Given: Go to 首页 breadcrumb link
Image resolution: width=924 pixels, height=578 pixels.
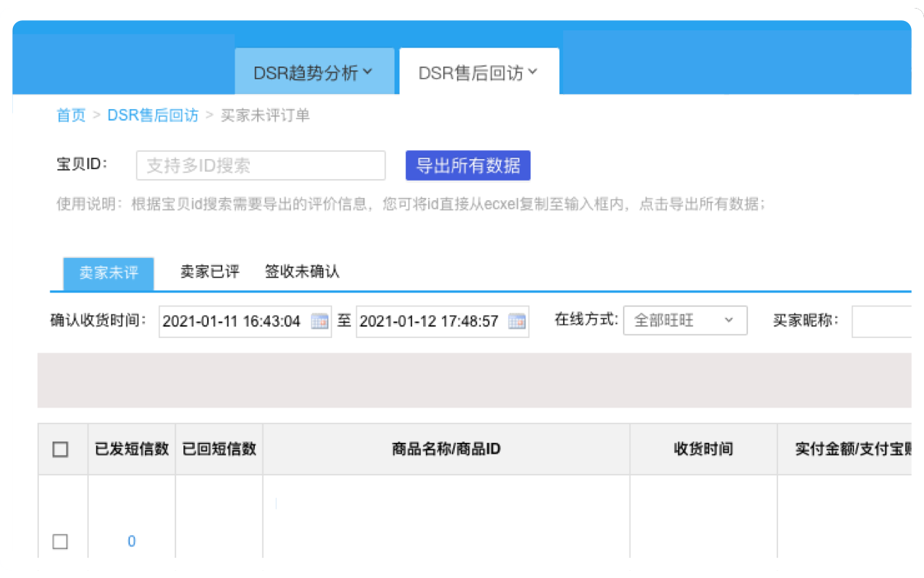Looking at the screenshot, I should pyautogui.click(x=71, y=116).
